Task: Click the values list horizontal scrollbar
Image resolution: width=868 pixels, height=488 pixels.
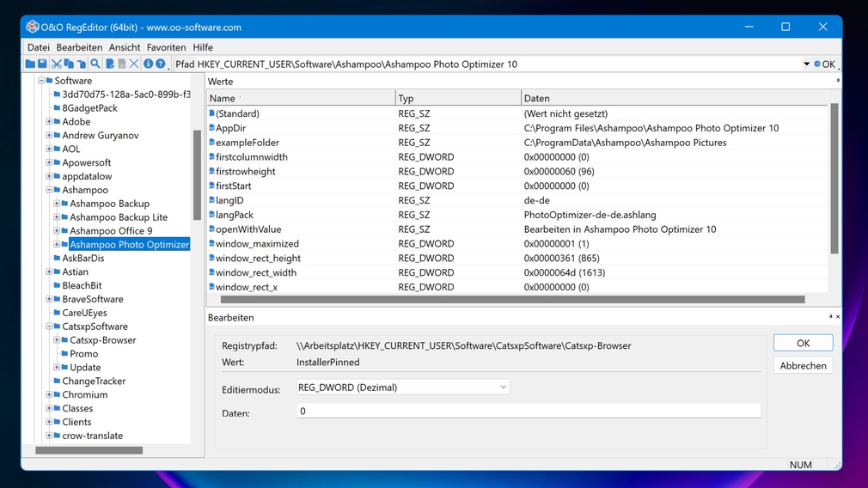Action: tap(512, 299)
